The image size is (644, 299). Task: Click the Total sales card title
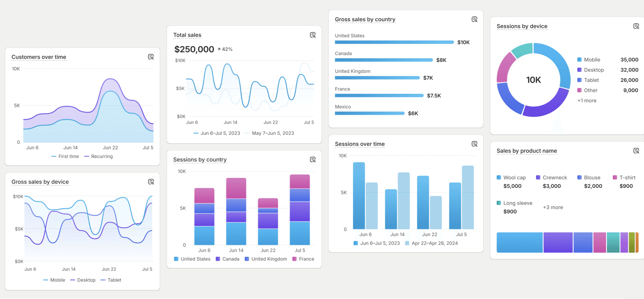click(x=187, y=35)
